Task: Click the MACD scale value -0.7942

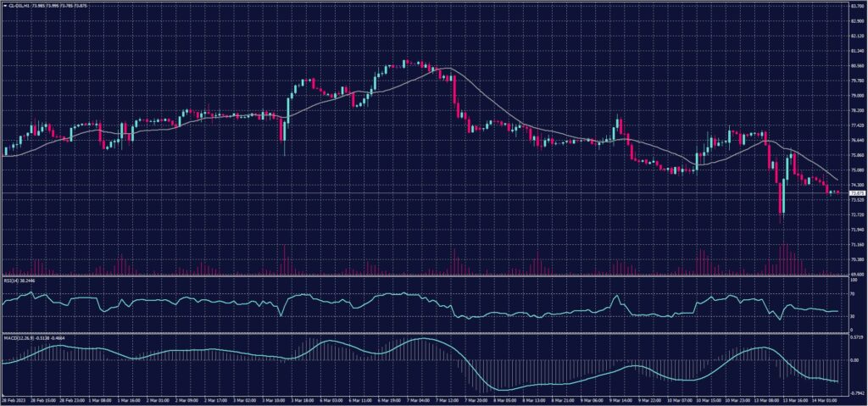Action: coord(856,392)
